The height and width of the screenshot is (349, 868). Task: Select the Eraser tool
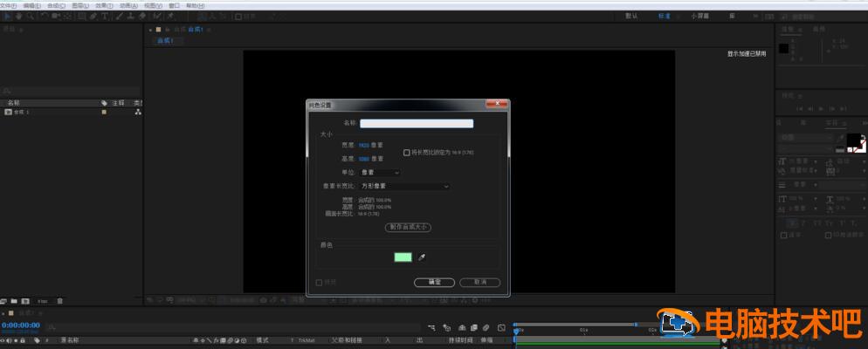point(142,16)
